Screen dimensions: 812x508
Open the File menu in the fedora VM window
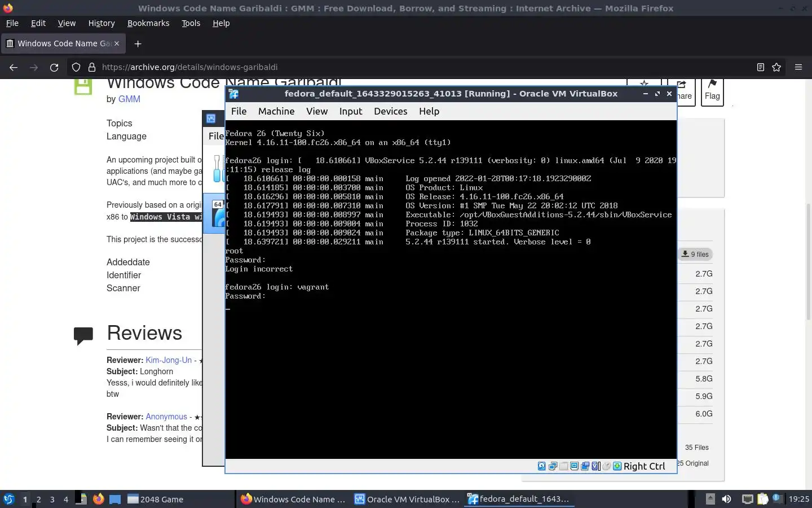point(239,111)
